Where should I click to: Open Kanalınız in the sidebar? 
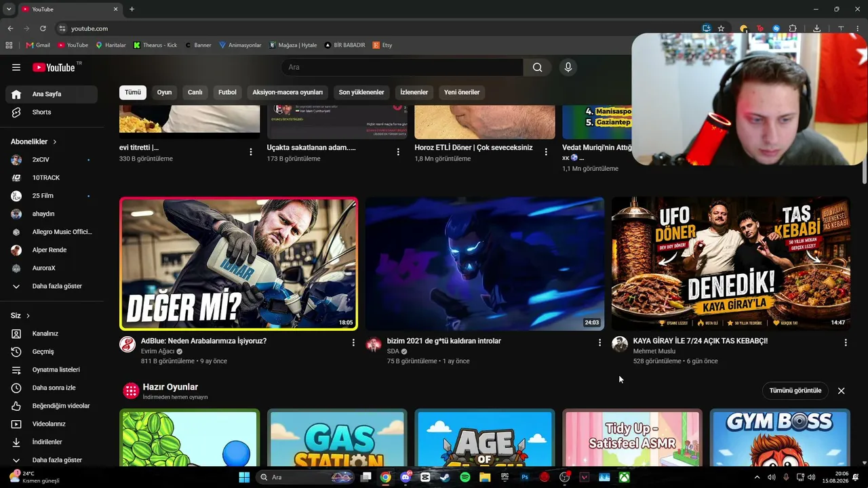pyautogui.click(x=52, y=333)
